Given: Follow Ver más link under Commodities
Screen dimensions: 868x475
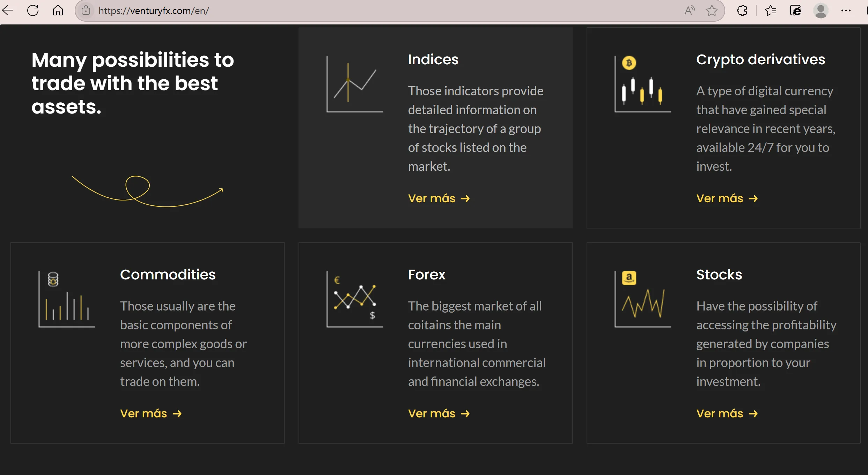Looking at the screenshot, I should pos(151,414).
